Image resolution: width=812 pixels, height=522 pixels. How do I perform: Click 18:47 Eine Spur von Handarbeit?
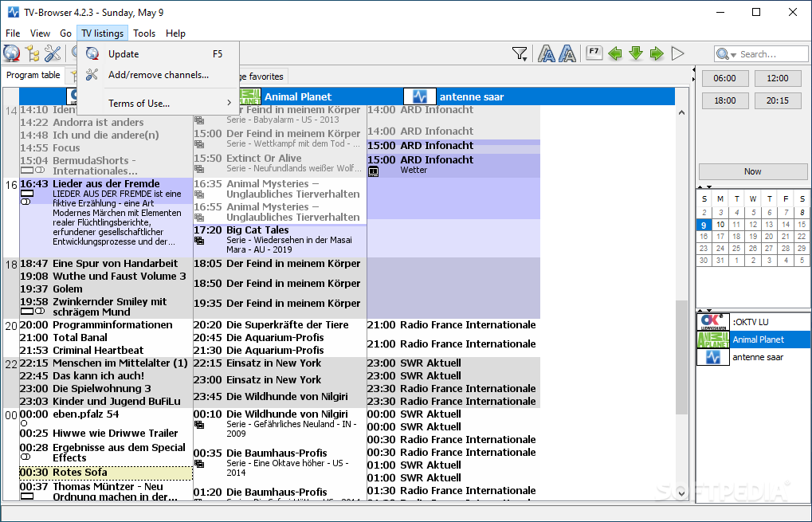(106, 264)
